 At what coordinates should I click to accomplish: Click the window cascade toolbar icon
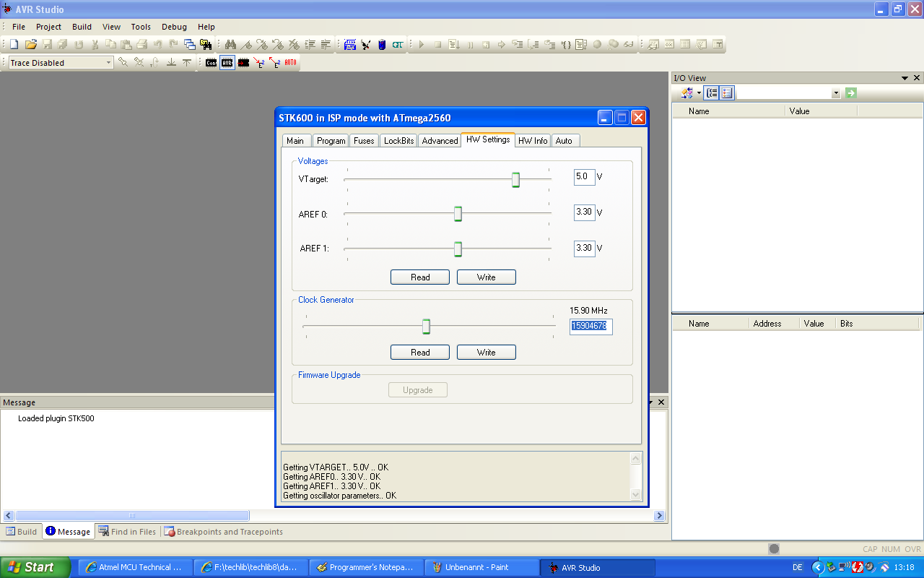pos(189,45)
